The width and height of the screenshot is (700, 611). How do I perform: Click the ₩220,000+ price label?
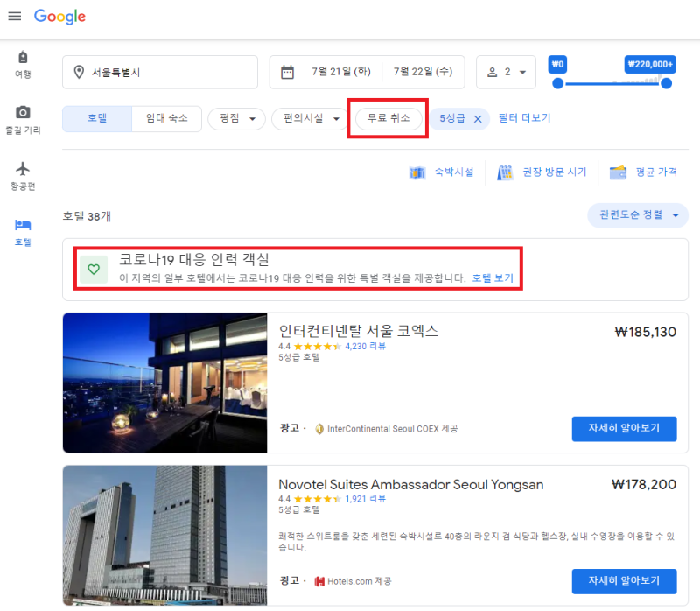[650, 64]
